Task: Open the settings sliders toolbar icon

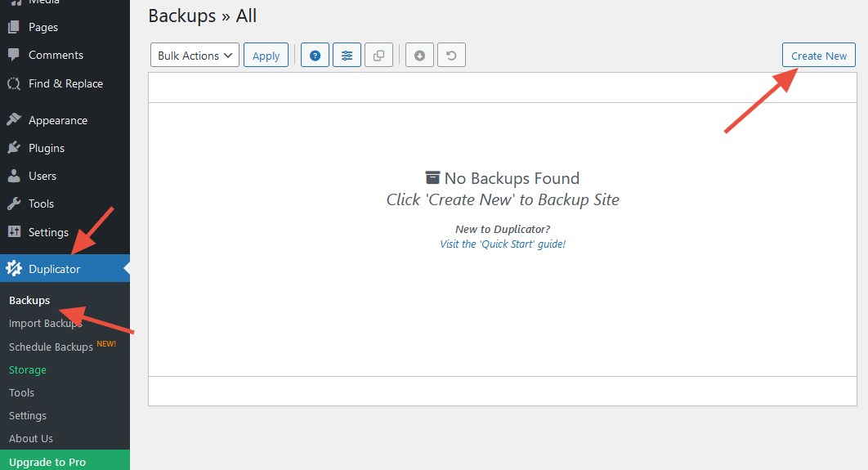Action: [x=347, y=56]
